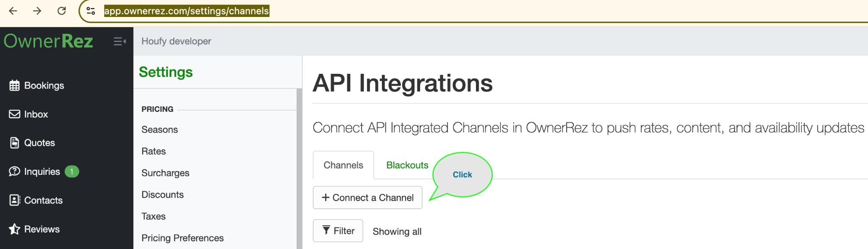Collapse sidebar using the menu toggle icon
This screenshot has width=868, height=249.
point(120,42)
